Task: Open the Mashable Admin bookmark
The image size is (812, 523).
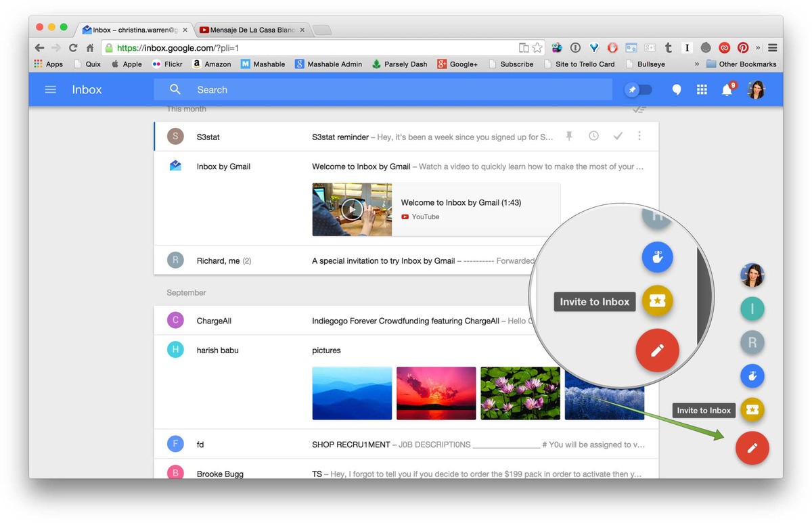Action: point(328,64)
